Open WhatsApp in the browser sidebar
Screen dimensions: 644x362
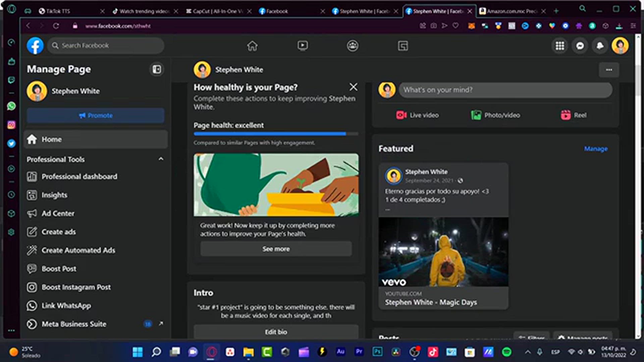click(x=11, y=106)
